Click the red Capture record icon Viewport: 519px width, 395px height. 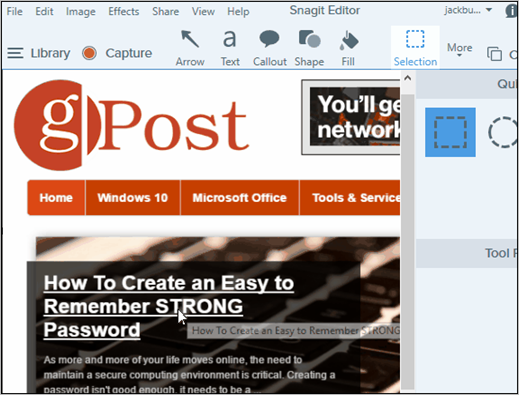pos(89,53)
